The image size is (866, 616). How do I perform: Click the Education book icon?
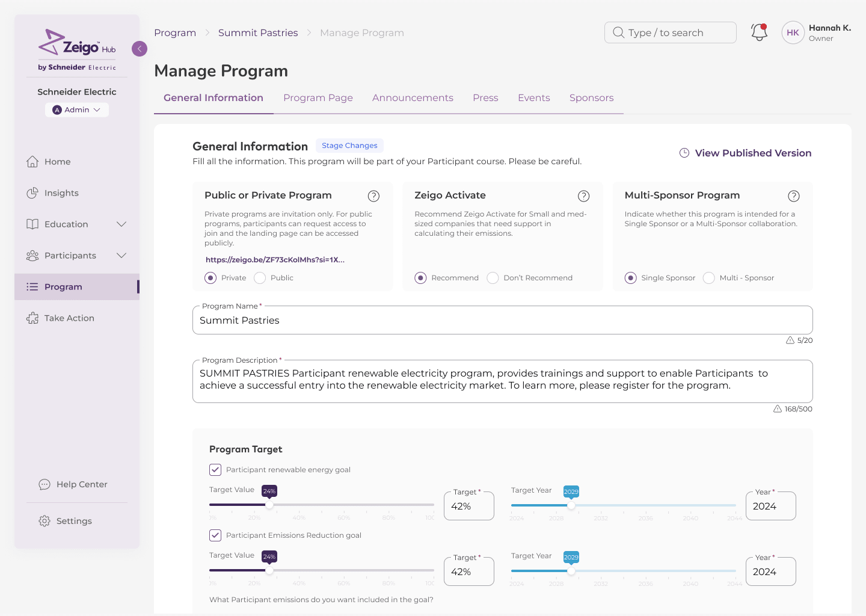coord(32,224)
